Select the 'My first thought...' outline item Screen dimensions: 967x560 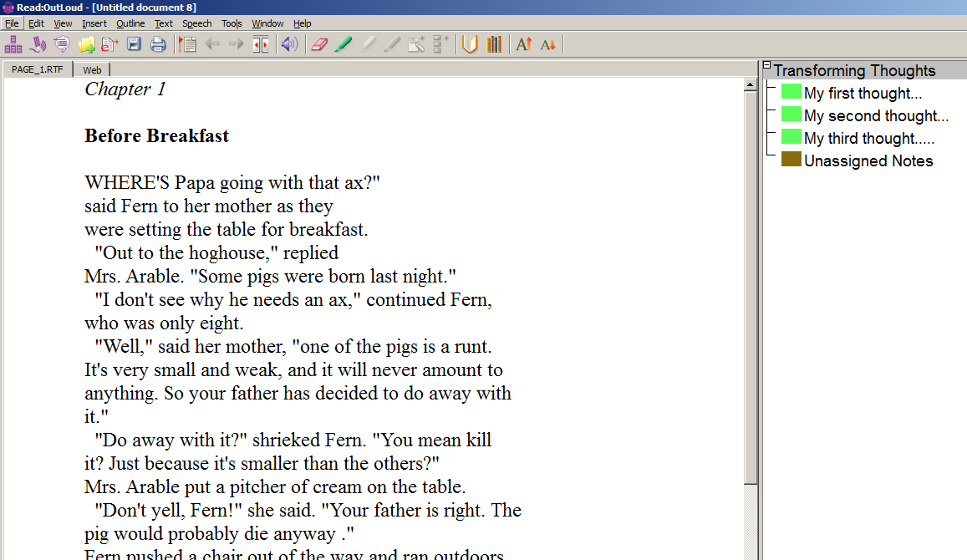tap(863, 93)
